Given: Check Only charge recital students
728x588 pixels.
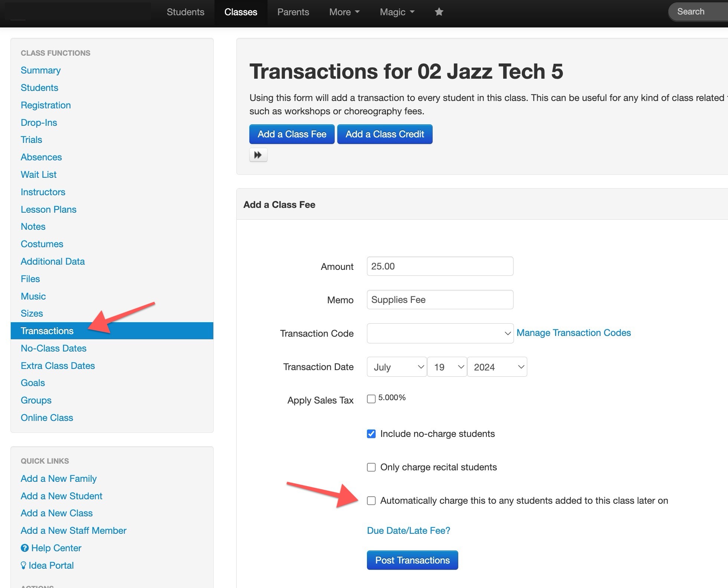Looking at the screenshot, I should tap(371, 467).
